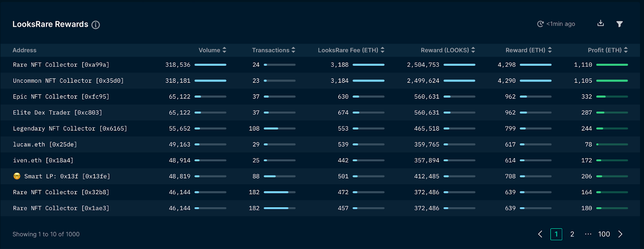This screenshot has height=249, width=644.
Task: Refresh data using the '<1min ago' clock icon
Action: coord(541,24)
